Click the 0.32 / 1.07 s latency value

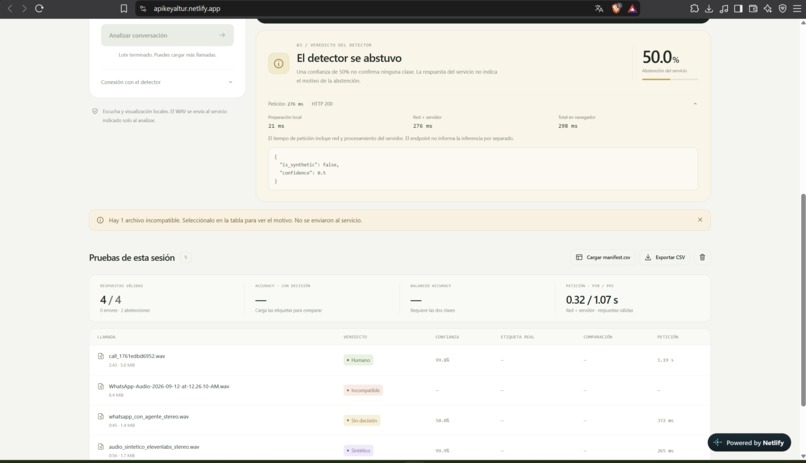coord(592,300)
